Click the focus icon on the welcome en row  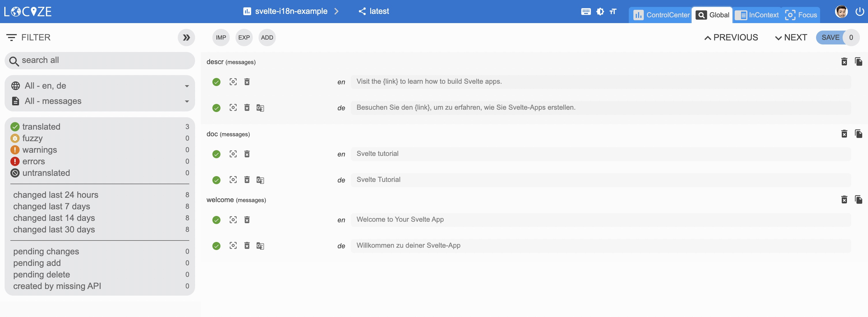pos(233,220)
